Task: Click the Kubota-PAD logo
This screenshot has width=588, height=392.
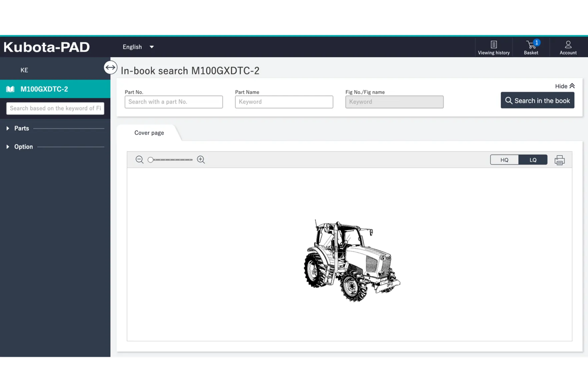Action: tap(47, 47)
